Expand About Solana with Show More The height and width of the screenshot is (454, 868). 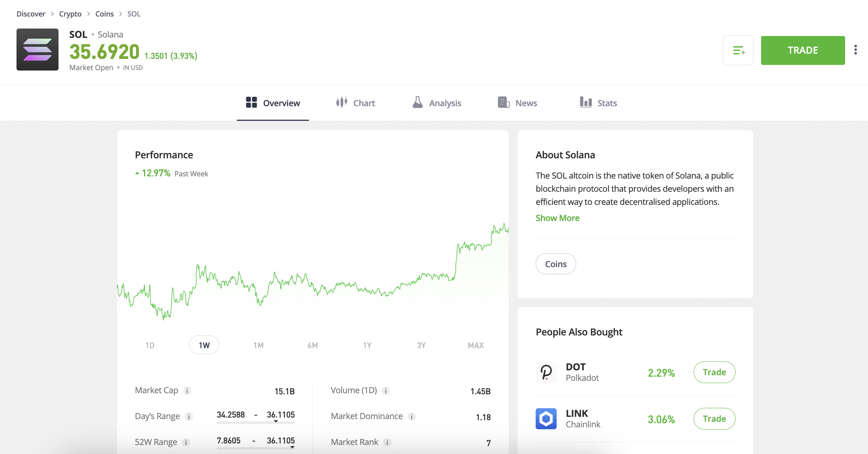[557, 218]
